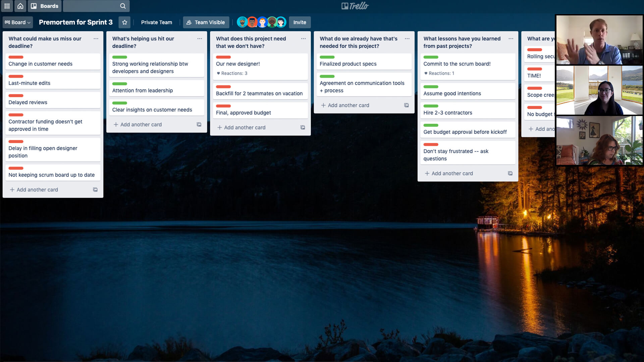This screenshot has width=644, height=362.
Task: Click 'Add another card' in lessons learned list
Action: click(x=452, y=173)
